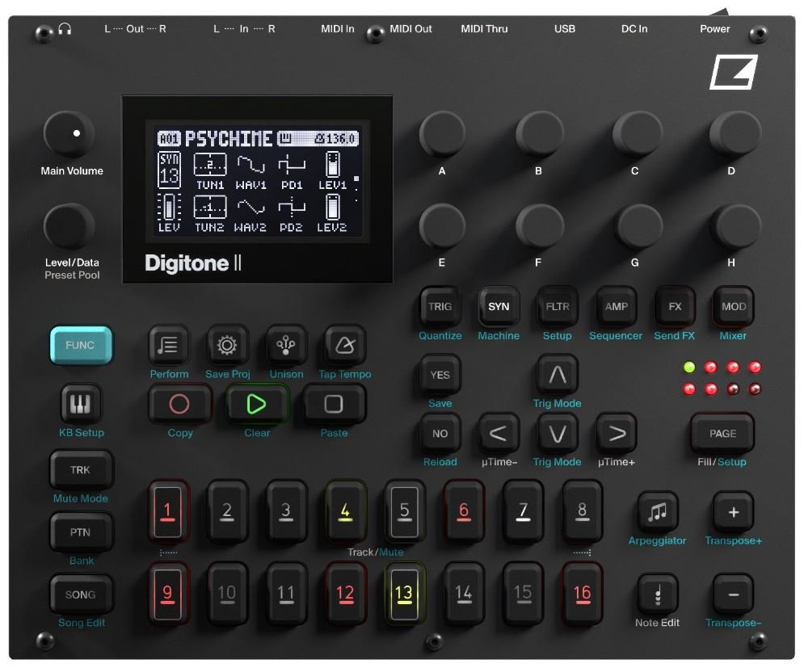The width and height of the screenshot is (804, 672).
Task: Select the PD2 icon on the display
Action: [x=292, y=207]
